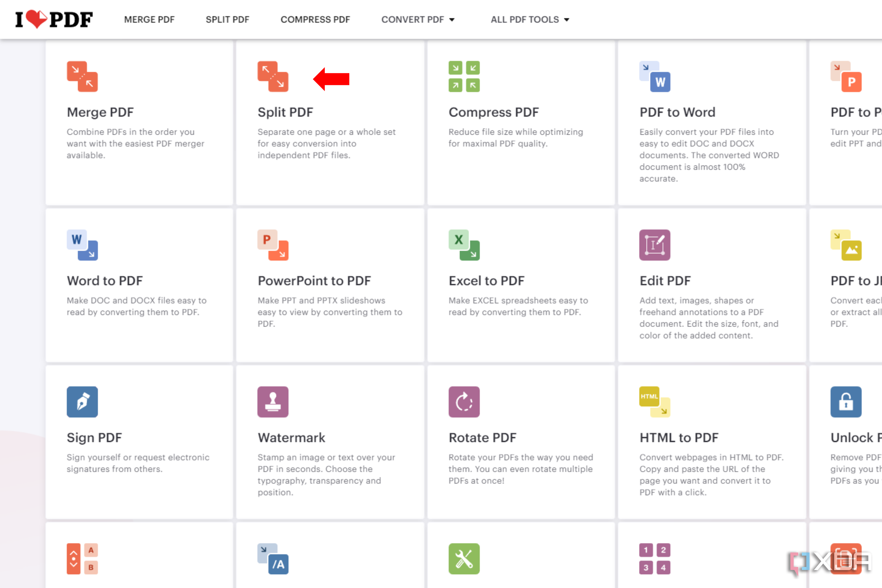Click the Excel to PDF icon
This screenshot has width=882, height=588.
[464, 245]
